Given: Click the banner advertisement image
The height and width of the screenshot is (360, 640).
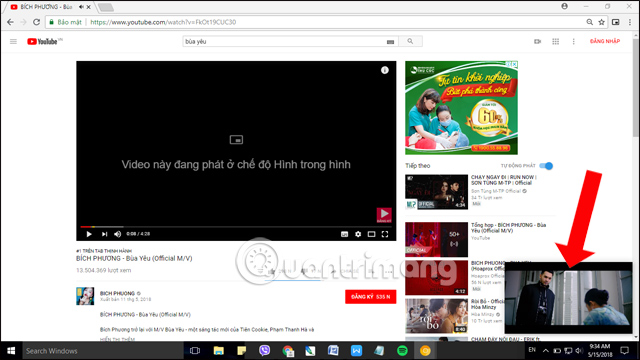Looking at the screenshot, I should pyautogui.click(x=461, y=108).
